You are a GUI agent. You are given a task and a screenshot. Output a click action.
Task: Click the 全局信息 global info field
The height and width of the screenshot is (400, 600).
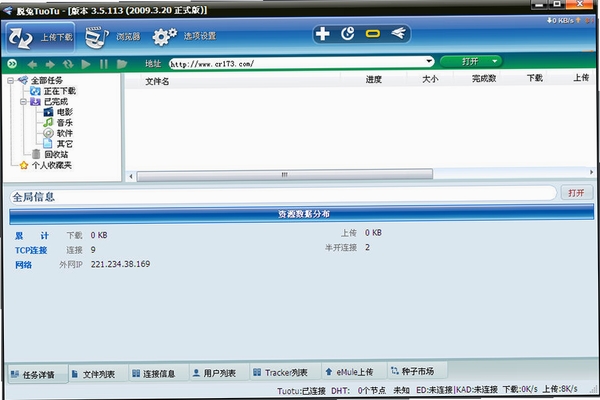click(x=282, y=196)
